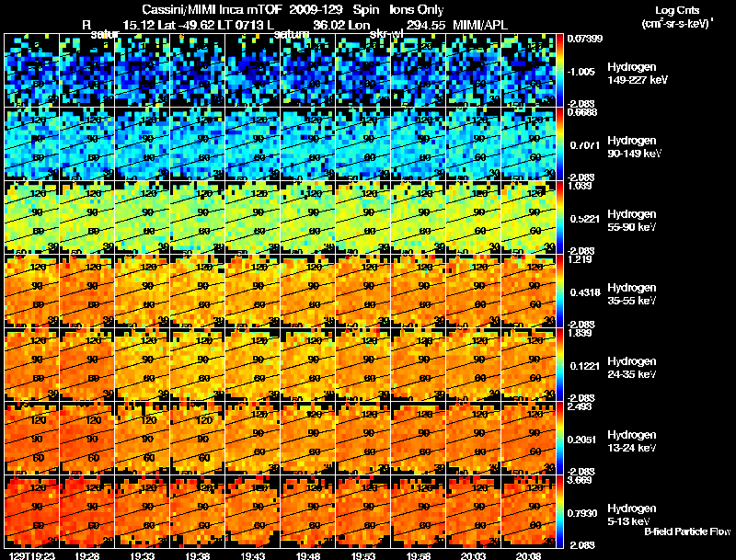Select the 35-55 keV image panel at 19:33
The width and height of the screenshot is (736, 560).
(143, 291)
